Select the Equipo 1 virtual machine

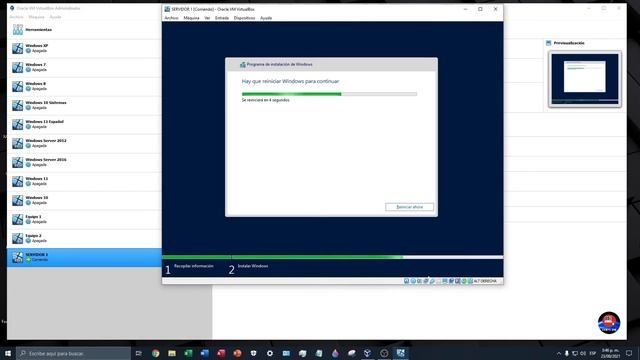[84, 219]
